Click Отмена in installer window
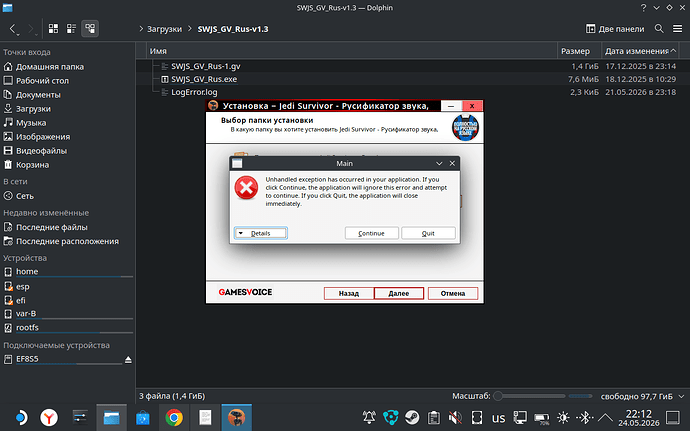This screenshot has width=690, height=431. [x=453, y=293]
